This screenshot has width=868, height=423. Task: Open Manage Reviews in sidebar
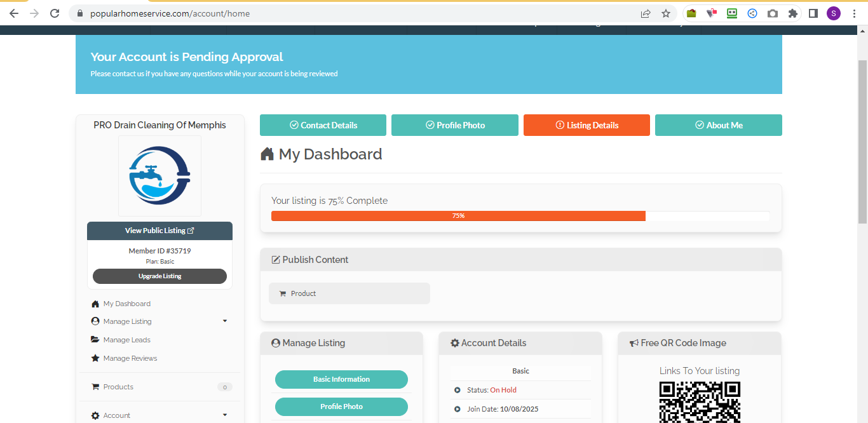point(130,358)
